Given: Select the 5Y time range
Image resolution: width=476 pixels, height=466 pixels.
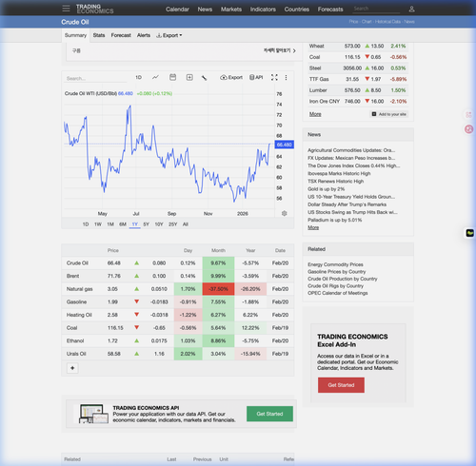Looking at the screenshot, I should click(146, 224).
